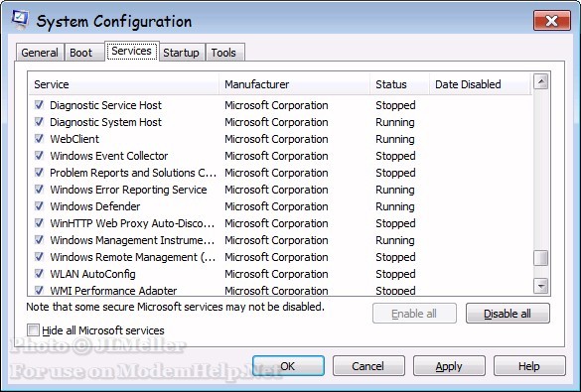Uncheck the Diagnostic System Host checkbox
Screen dimensions: 581x392
[x=39, y=122]
